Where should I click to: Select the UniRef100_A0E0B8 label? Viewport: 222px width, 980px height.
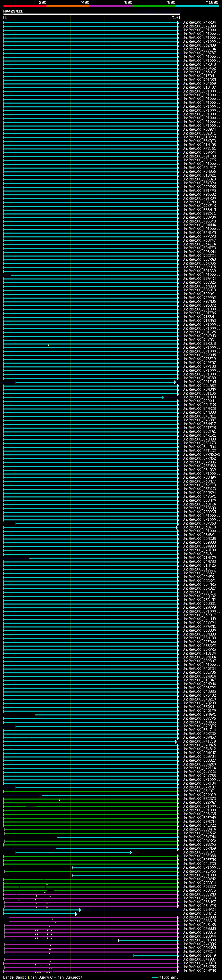[199, 856]
